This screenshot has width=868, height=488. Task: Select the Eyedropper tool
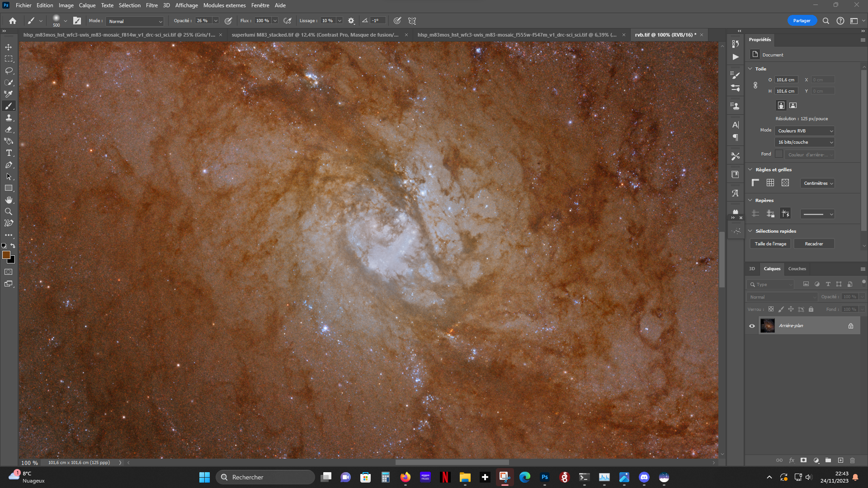pyautogui.click(x=9, y=94)
